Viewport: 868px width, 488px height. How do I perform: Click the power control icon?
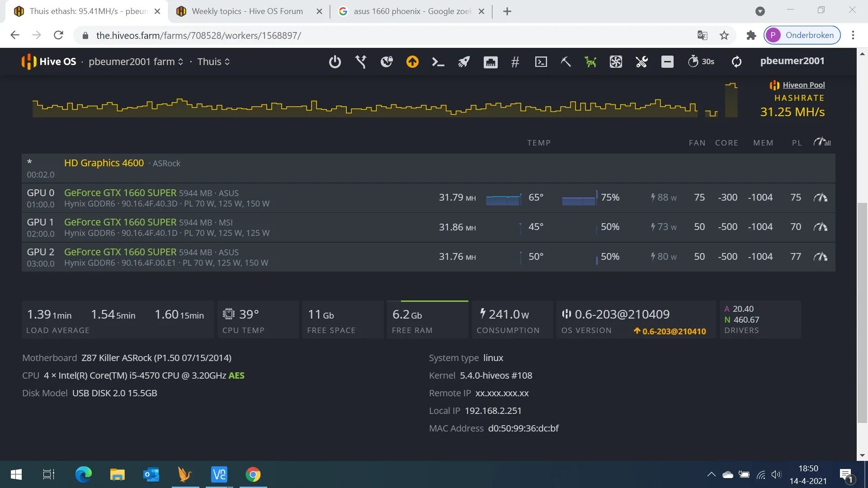(335, 61)
